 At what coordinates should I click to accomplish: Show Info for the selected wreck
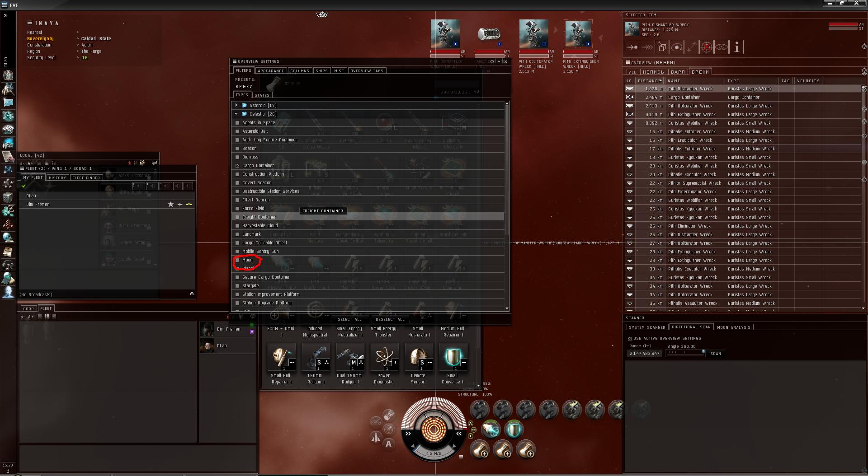[736, 47]
